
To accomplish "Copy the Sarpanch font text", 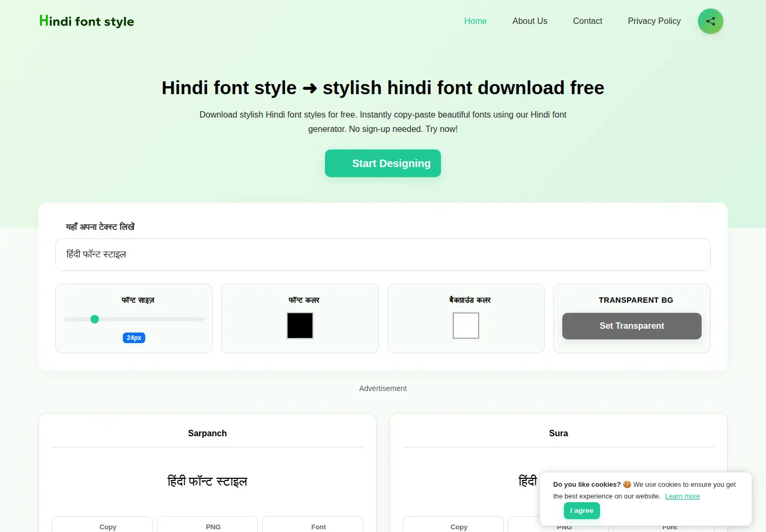I will pos(102,525).
